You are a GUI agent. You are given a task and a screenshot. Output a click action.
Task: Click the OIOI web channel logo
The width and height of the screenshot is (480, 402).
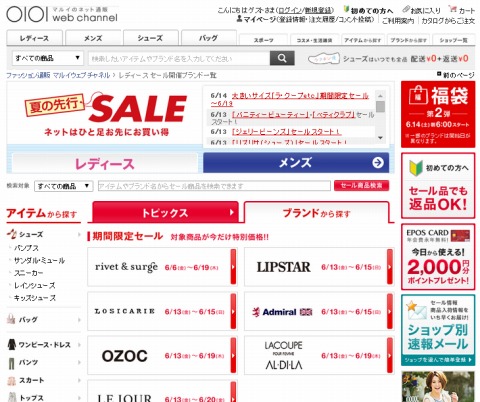point(62,14)
